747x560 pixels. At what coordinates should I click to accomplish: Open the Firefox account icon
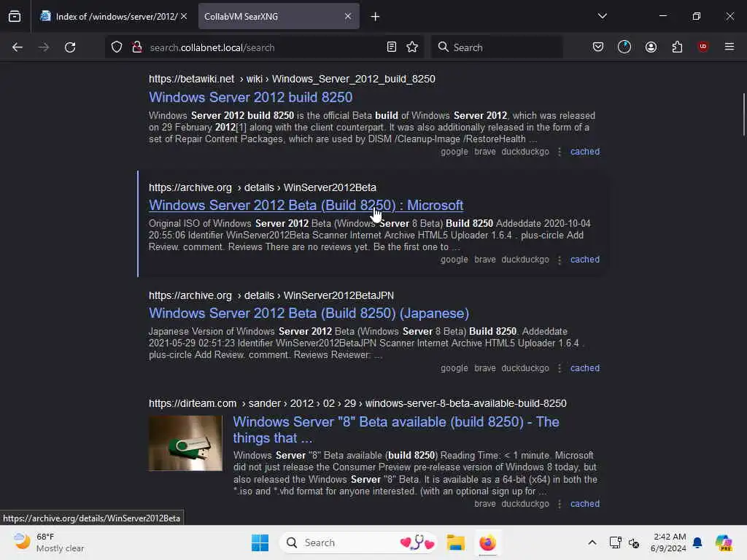pos(651,47)
